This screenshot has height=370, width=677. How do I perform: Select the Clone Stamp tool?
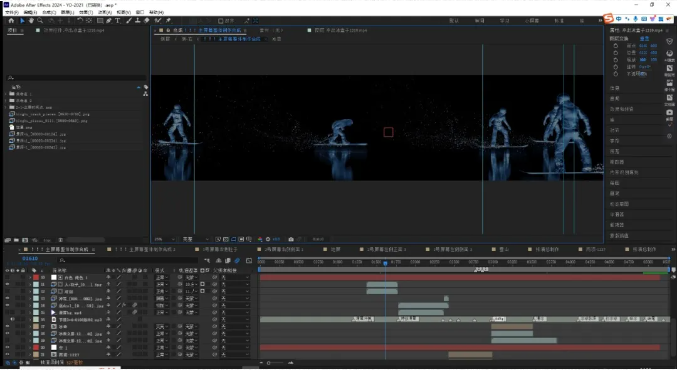click(x=138, y=20)
